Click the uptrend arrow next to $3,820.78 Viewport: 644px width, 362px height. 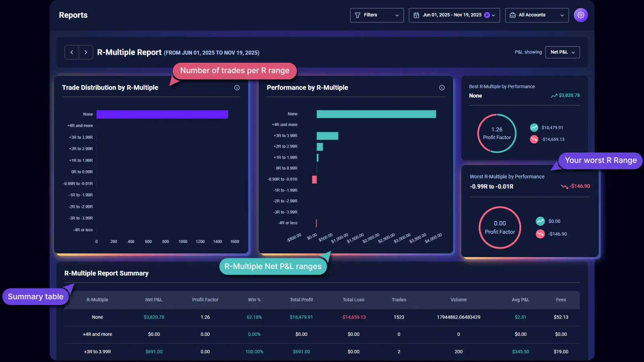(x=554, y=96)
